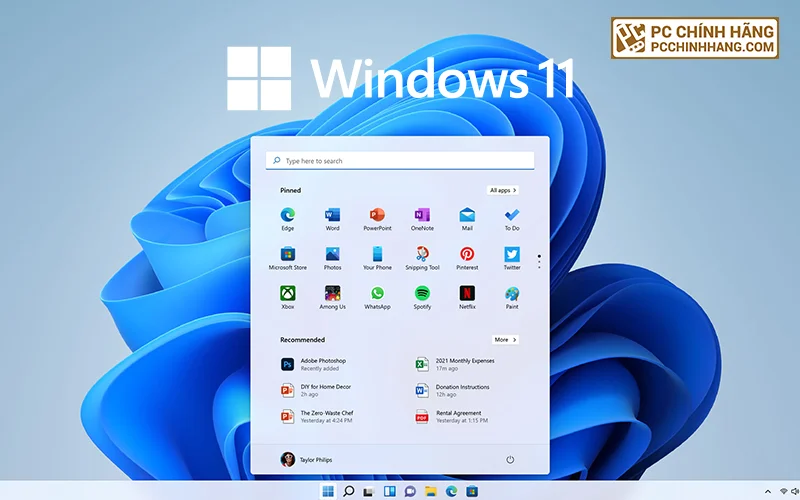This screenshot has width=800, height=500.
Task: Open Chat on the taskbar
Action: coord(410,491)
